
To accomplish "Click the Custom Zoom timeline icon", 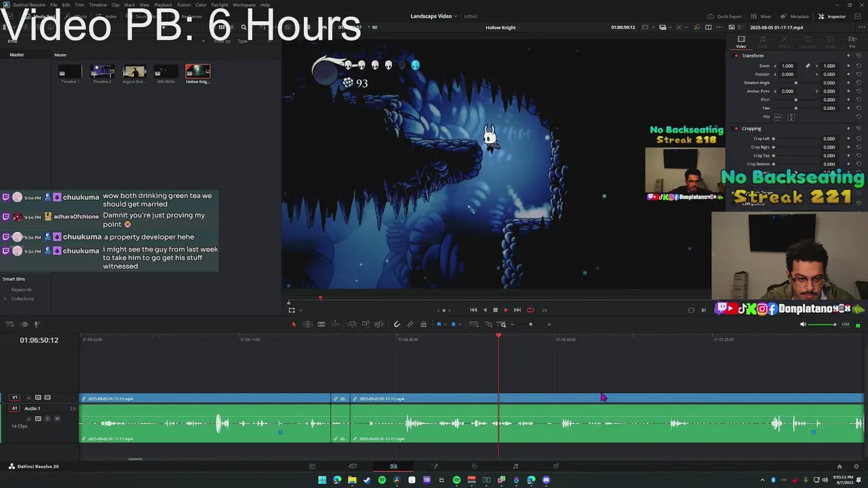I will (x=502, y=324).
